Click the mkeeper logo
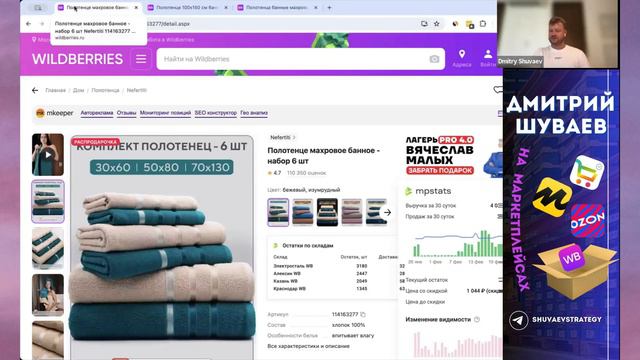This screenshot has width=640, height=360. click(54, 113)
